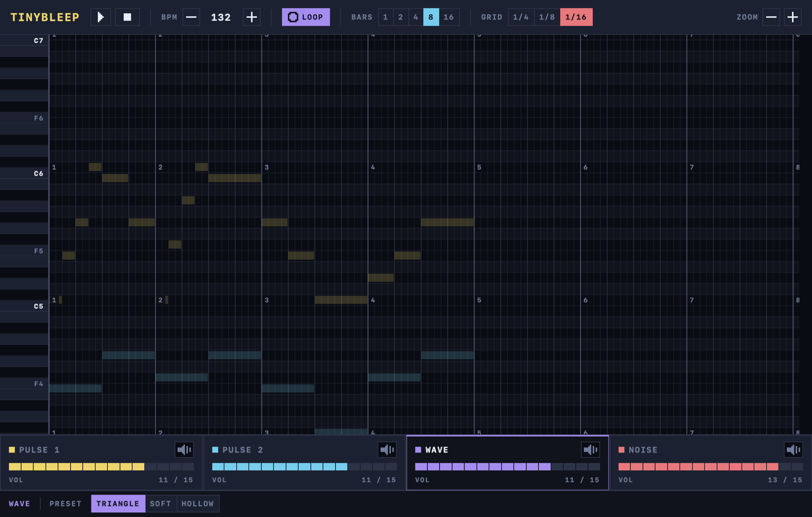Select the 1/8 grid resolution
This screenshot has height=517, width=812.
tap(547, 17)
